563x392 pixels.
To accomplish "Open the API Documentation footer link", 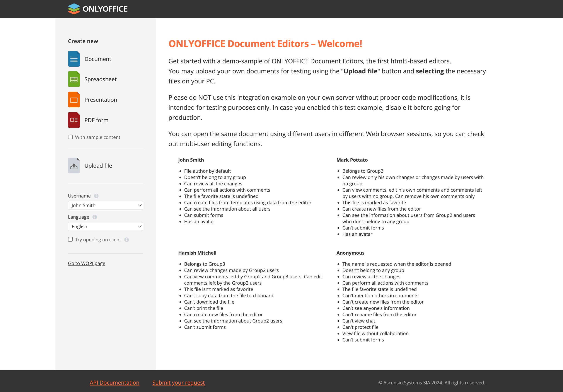I will pos(114,383).
